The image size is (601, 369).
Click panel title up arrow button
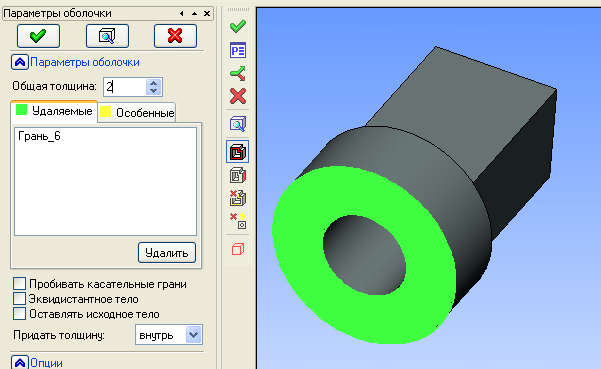tap(194, 13)
